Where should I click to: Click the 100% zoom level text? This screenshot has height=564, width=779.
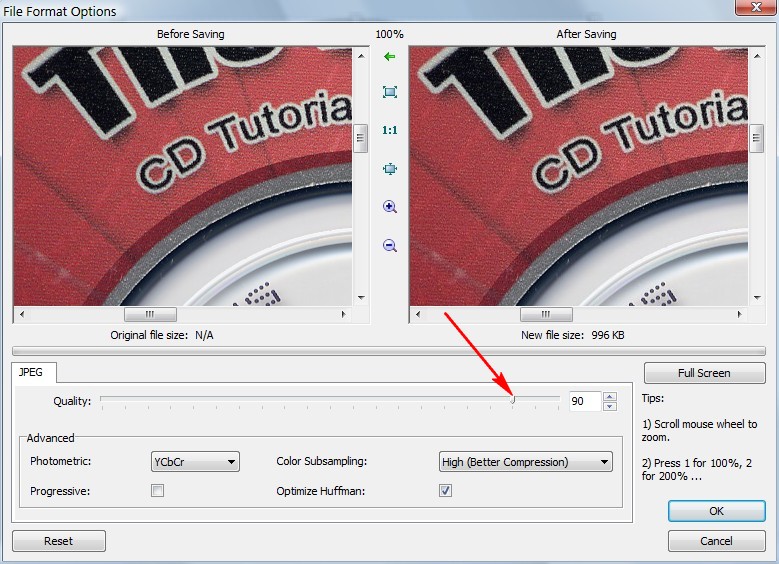coord(390,34)
